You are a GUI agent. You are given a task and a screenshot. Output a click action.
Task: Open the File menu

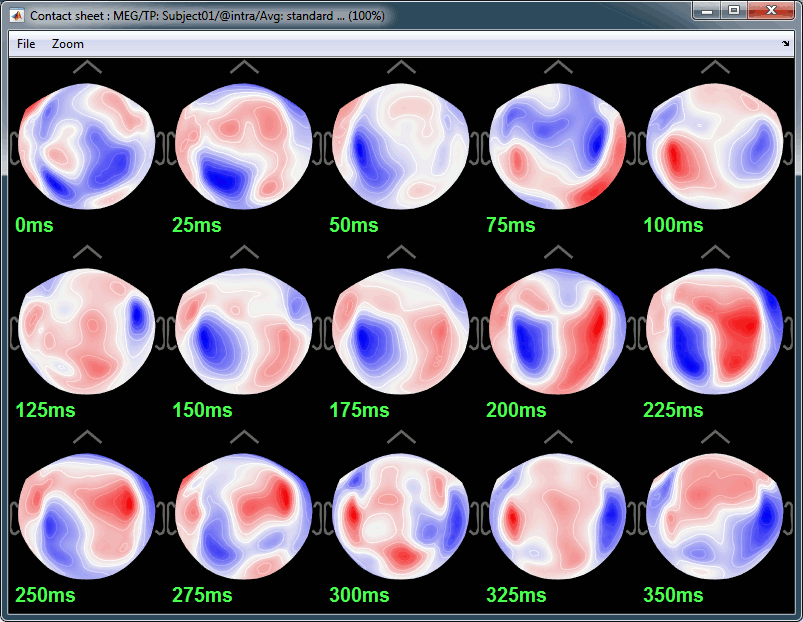click(x=26, y=44)
